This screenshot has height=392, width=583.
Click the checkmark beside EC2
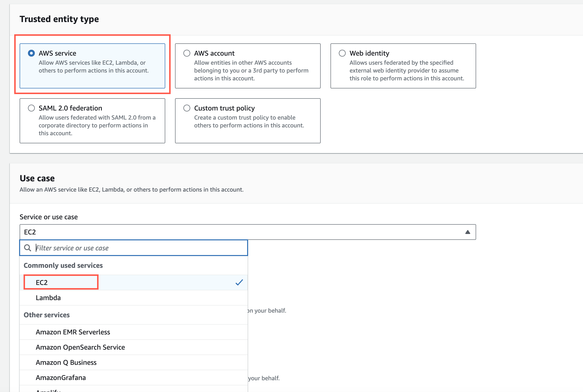[239, 282]
